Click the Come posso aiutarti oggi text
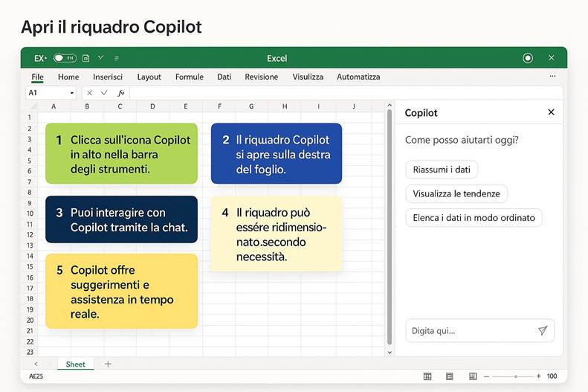 coord(462,141)
